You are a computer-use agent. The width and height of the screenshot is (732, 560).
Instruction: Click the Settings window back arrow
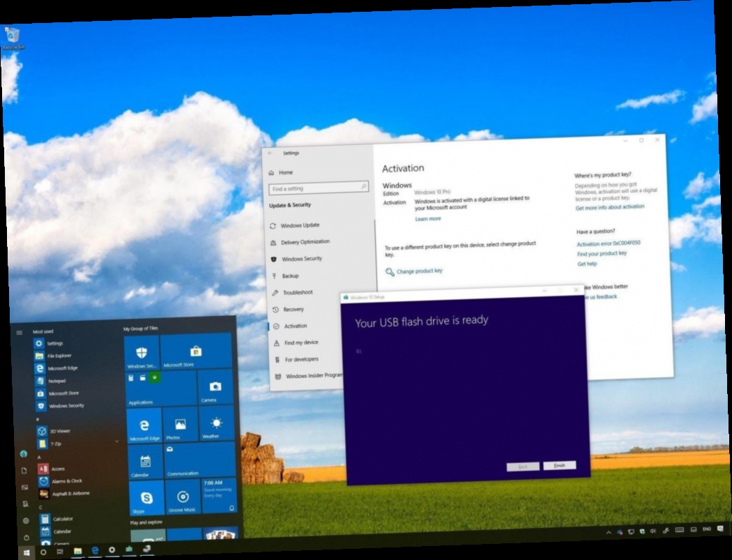(x=270, y=153)
